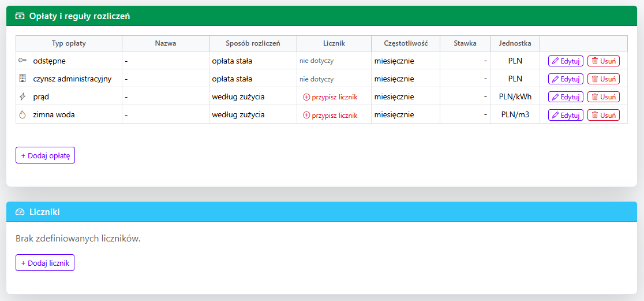Click the key icon beside odstępne

click(x=22, y=61)
